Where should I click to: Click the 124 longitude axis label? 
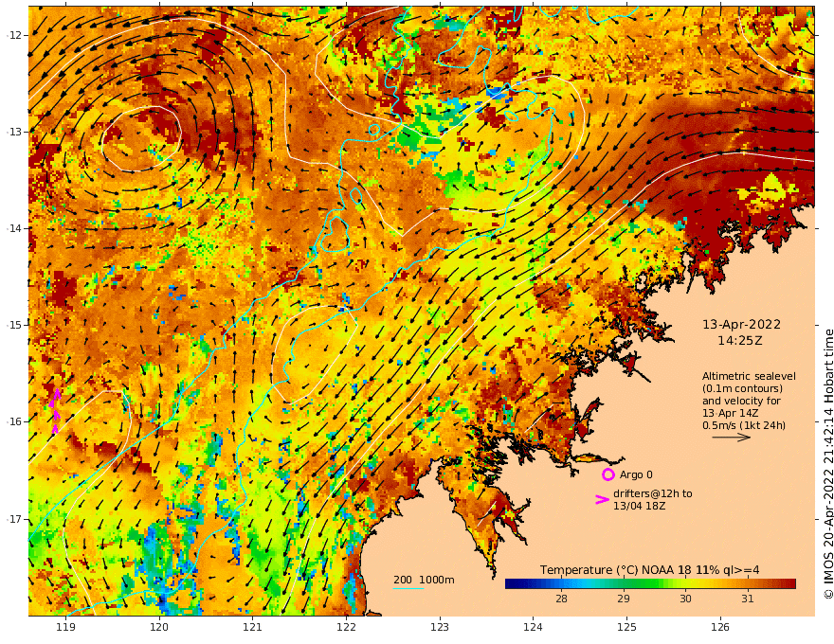coord(534,627)
